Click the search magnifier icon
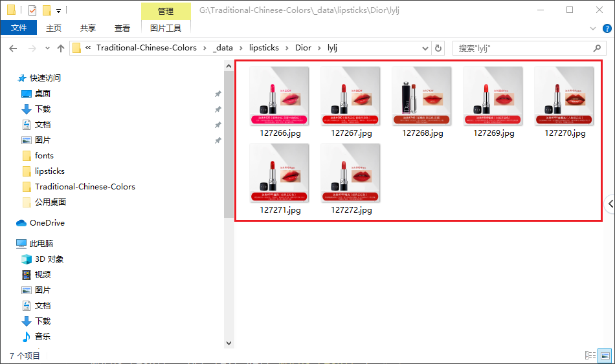615x364 pixels. click(x=597, y=48)
